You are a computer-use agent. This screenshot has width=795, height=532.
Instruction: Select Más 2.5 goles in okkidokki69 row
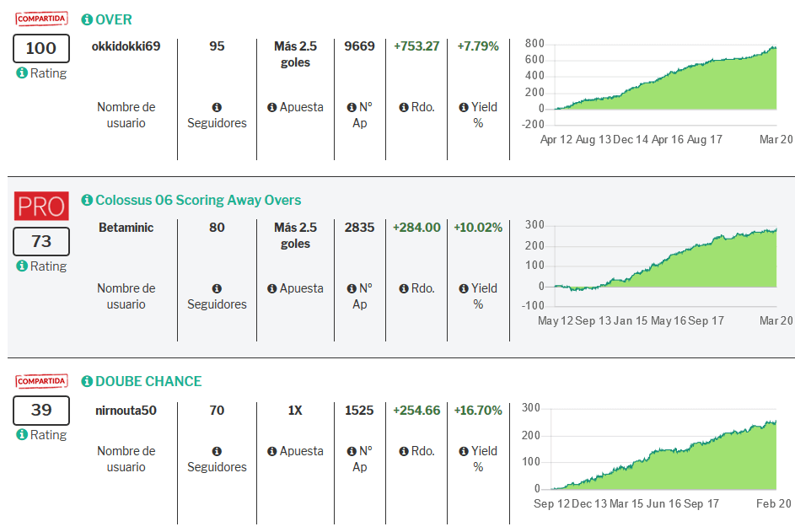[295, 54]
